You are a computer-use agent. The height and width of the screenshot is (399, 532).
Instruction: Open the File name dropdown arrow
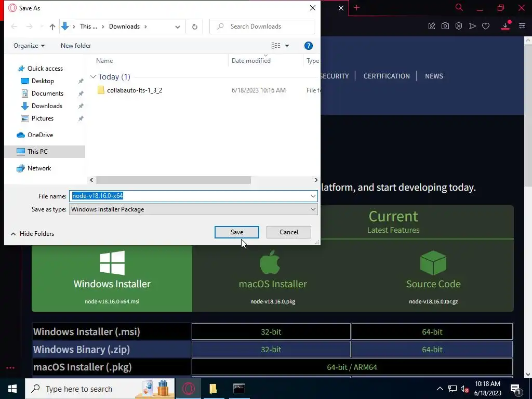point(313,196)
